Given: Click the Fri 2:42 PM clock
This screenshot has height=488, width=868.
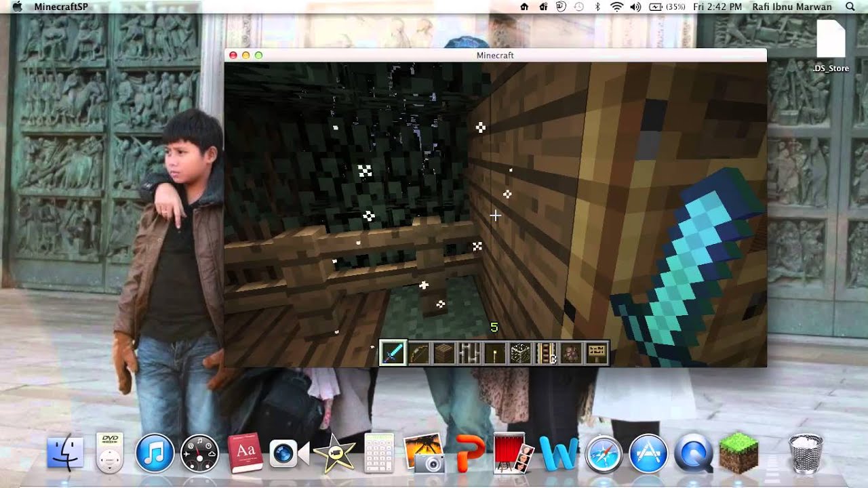Looking at the screenshot, I should [x=718, y=7].
